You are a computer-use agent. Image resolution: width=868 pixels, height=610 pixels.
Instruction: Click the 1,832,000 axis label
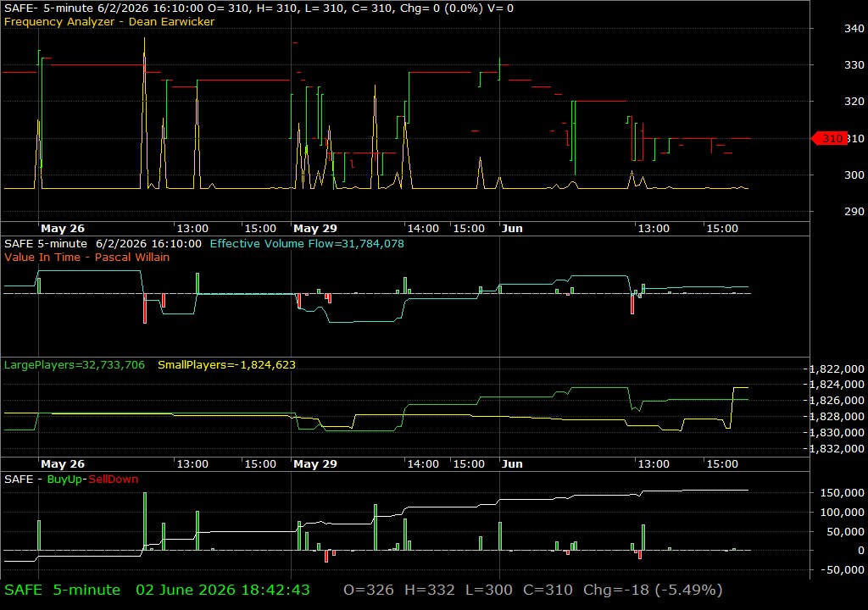click(x=837, y=448)
